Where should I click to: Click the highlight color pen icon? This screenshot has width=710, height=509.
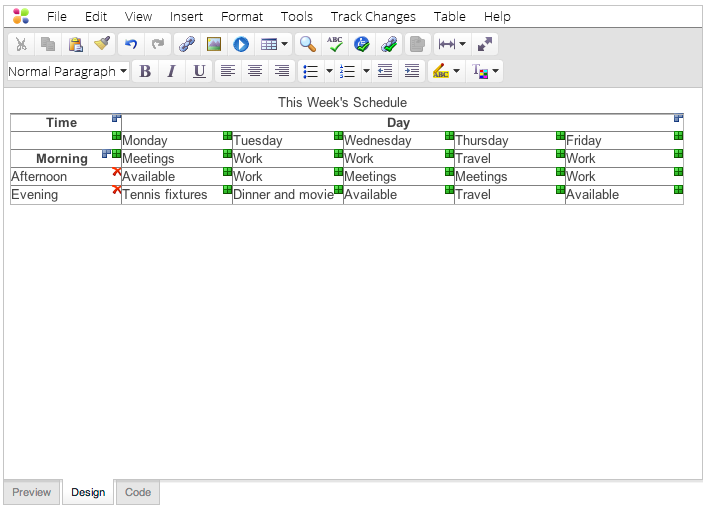(x=440, y=72)
